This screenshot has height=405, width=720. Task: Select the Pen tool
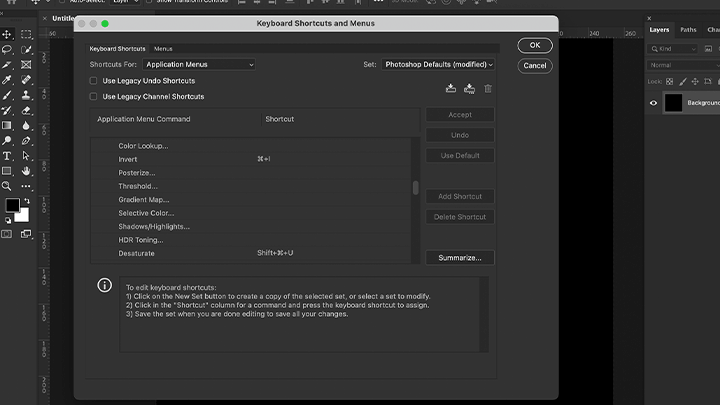[x=26, y=141]
